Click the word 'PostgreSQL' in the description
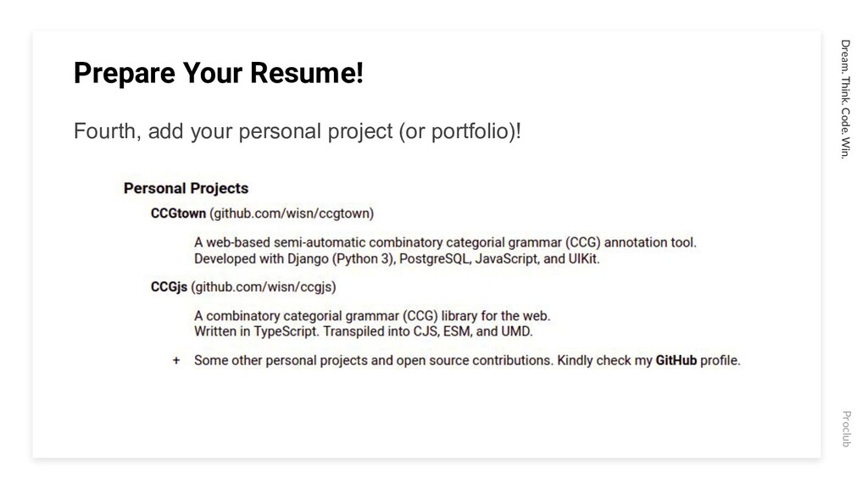 [435, 259]
